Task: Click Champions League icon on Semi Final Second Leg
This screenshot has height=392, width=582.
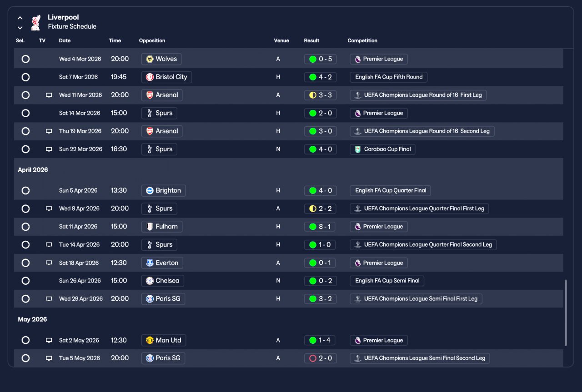Action: (x=358, y=358)
